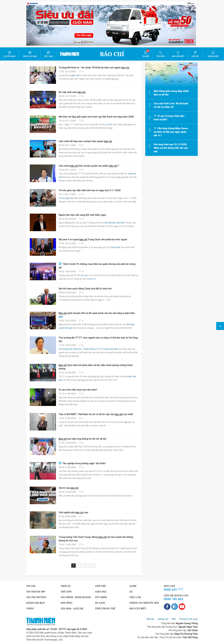Open Tìm kiếm search magnifier icon
The height and width of the screenshot is (644, 224).
(160, 52)
